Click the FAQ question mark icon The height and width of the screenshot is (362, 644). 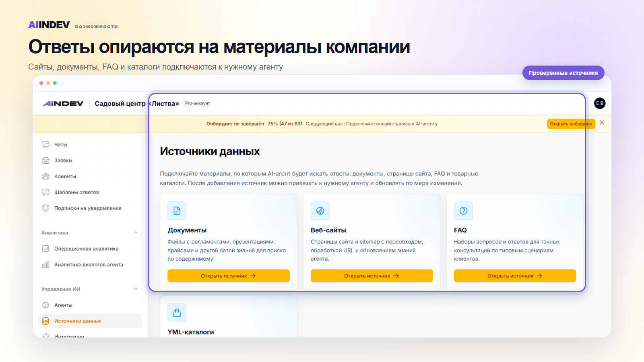[464, 211]
